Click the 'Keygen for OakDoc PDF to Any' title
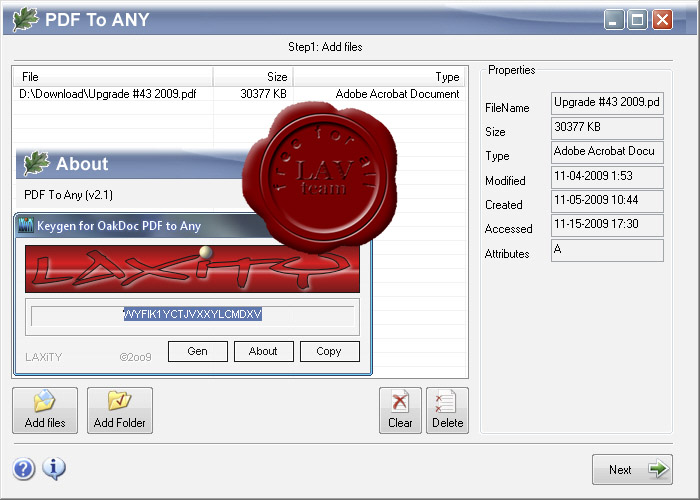This screenshot has width=700, height=500. [119, 226]
